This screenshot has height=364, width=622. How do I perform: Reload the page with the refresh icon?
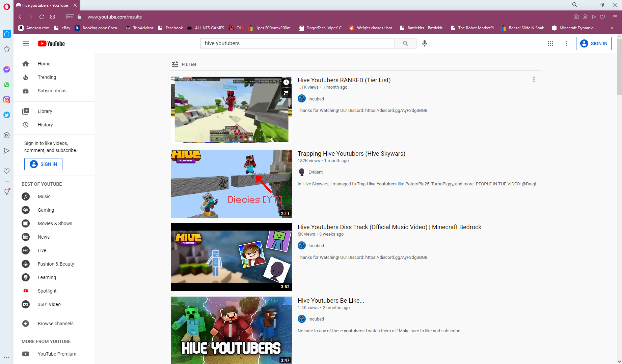pos(42,17)
